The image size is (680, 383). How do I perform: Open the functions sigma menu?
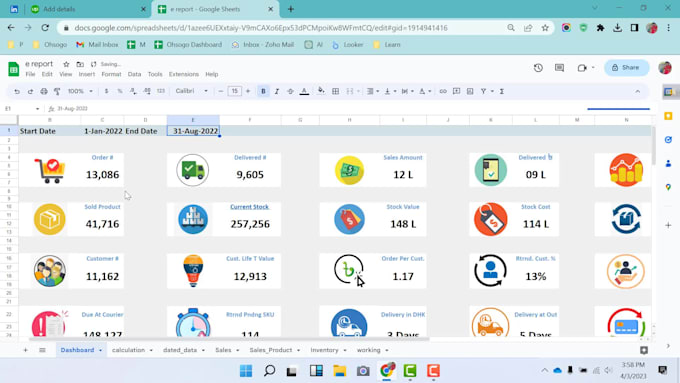click(502, 91)
